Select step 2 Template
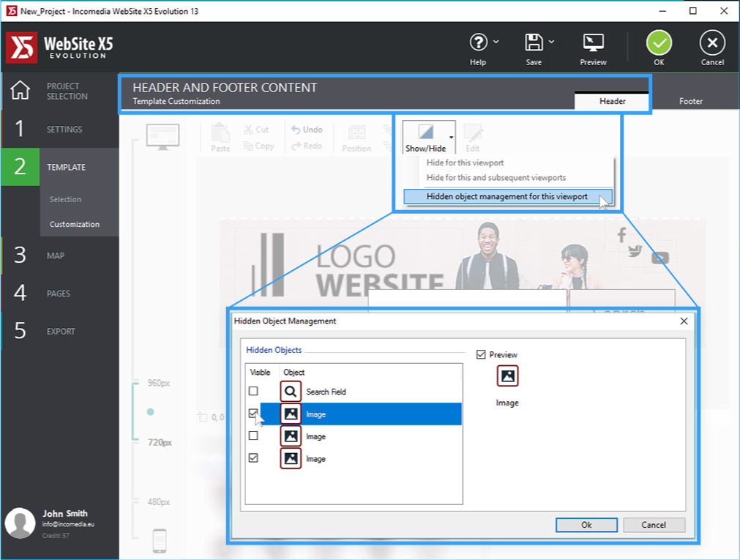 coord(59,167)
